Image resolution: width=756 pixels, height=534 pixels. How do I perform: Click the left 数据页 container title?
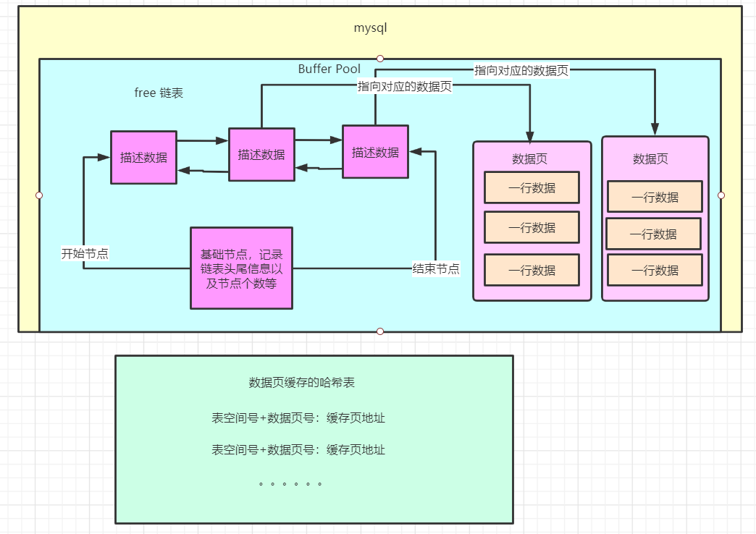coord(530,159)
